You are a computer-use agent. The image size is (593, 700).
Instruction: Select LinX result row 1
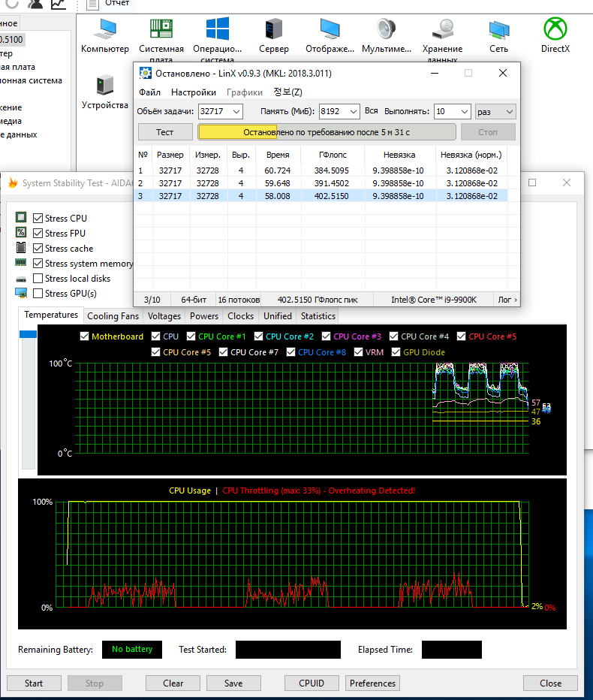click(321, 170)
